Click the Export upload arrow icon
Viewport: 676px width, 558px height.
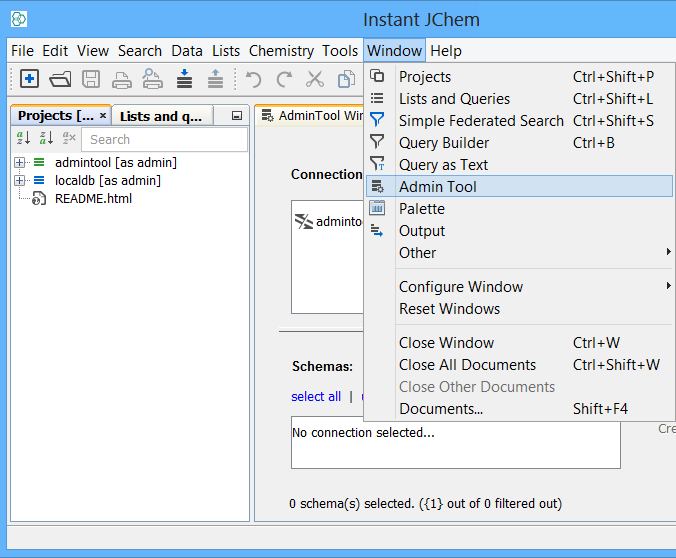215,79
